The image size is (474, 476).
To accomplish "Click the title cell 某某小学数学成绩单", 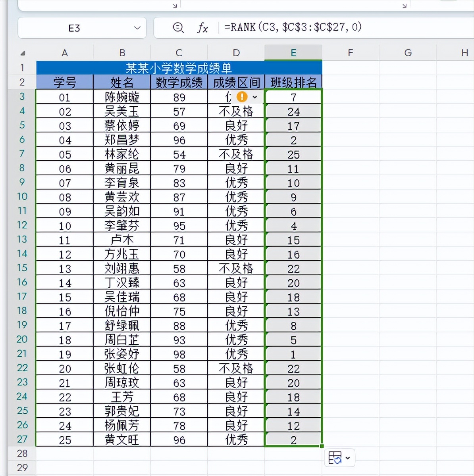I will (179, 68).
